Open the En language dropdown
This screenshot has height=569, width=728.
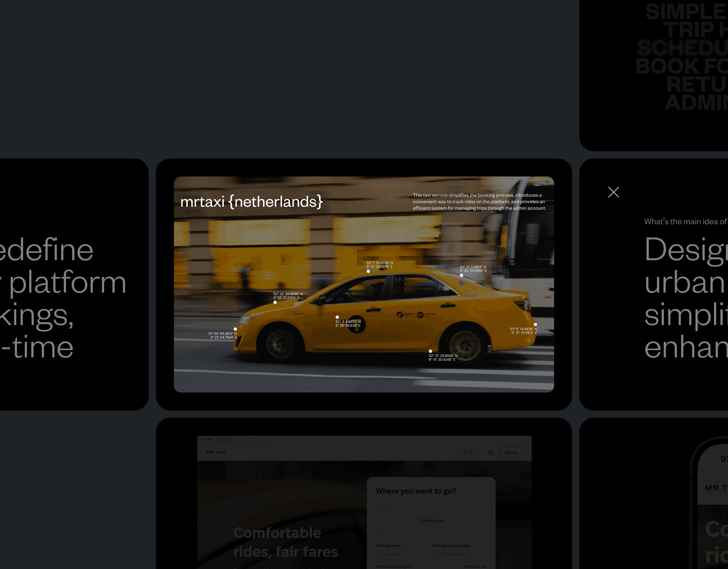click(471, 452)
